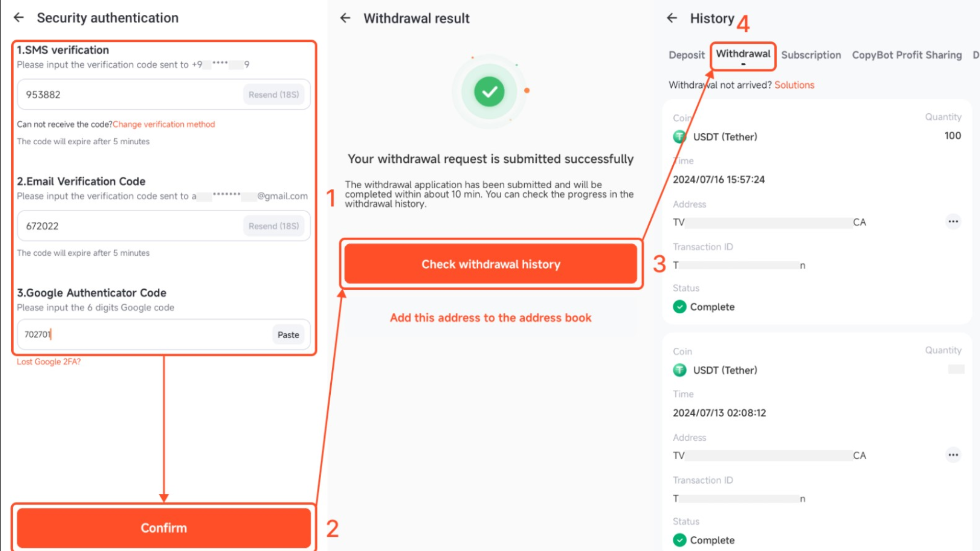Click the Google Authenticator code input field
Image resolution: width=980 pixels, height=551 pixels.
tap(143, 334)
